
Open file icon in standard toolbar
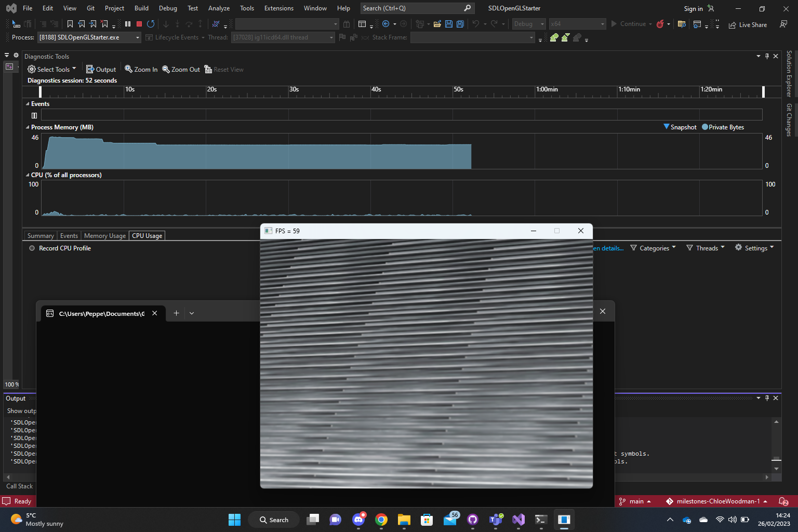point(437,24)
